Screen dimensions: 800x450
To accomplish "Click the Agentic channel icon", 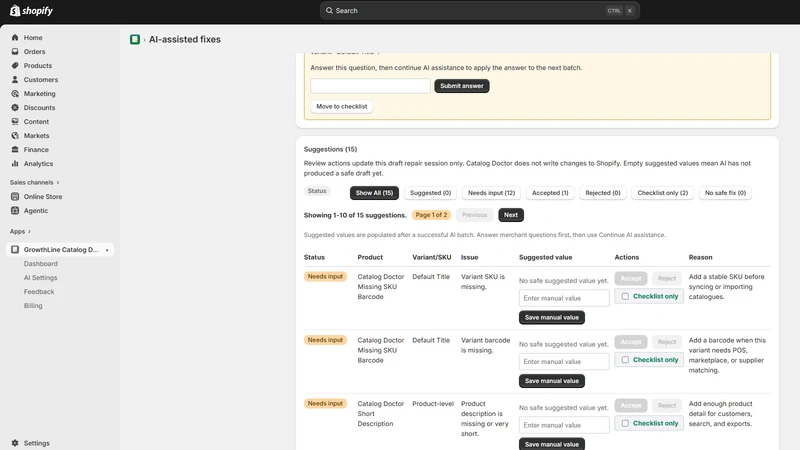I will tap(15, 210).
